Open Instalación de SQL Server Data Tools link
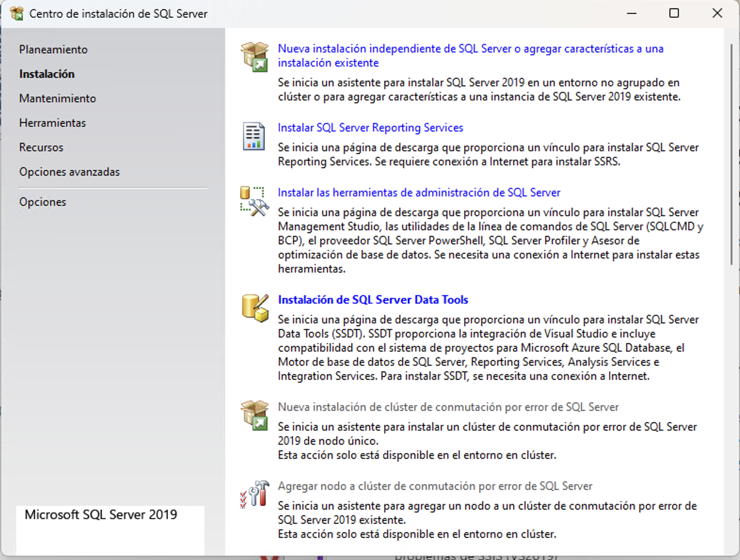This screenshot has height=560, width=740. [x=373, y=300]
